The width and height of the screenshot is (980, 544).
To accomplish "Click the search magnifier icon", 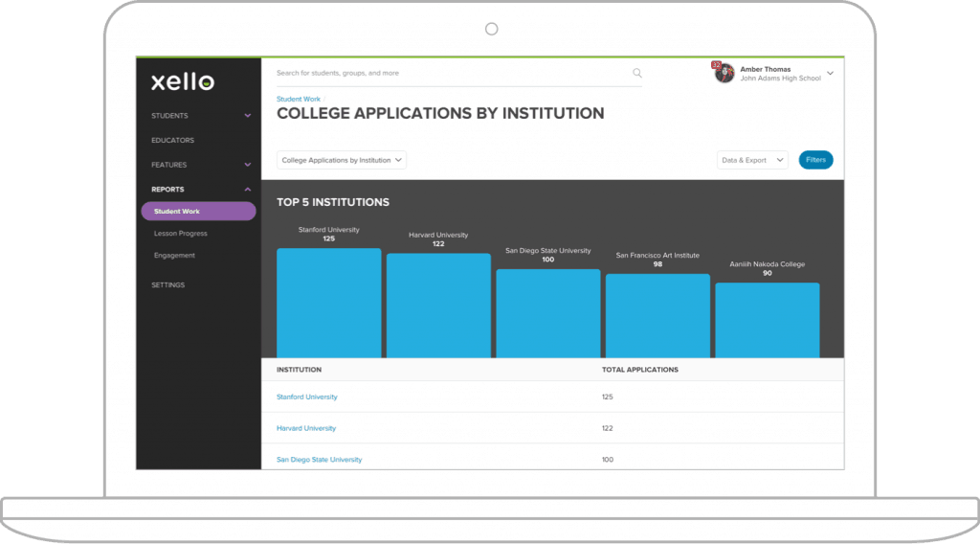I will (x=636, y=73).
